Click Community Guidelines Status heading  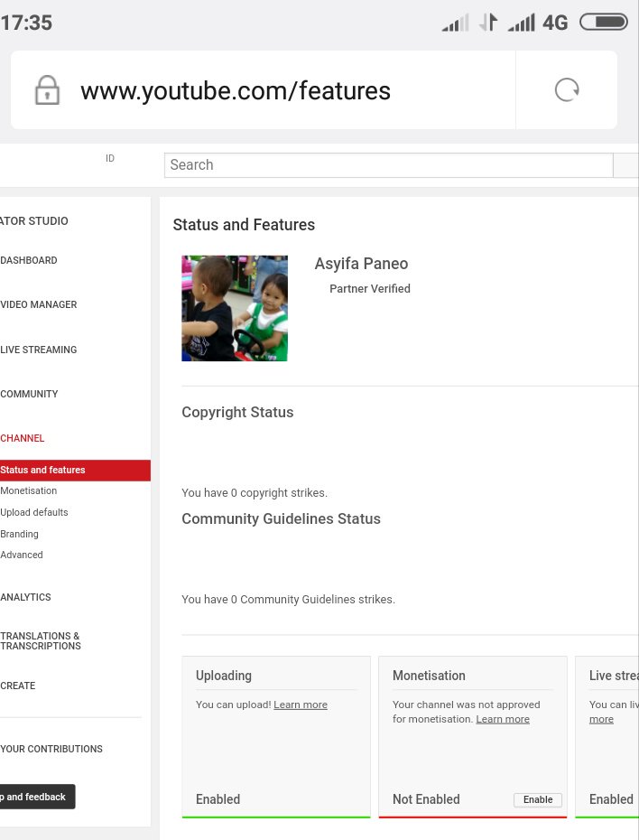coord(281,519)
